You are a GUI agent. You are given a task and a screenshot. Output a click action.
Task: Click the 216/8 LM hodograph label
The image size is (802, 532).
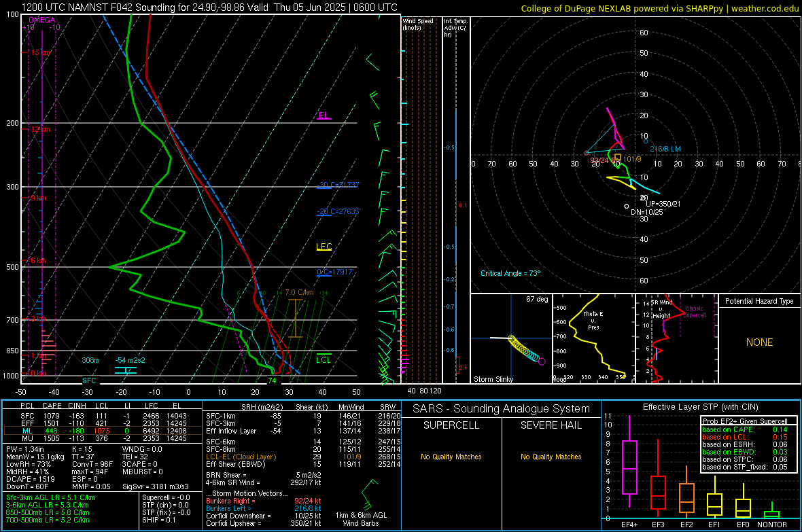(665, 149)
